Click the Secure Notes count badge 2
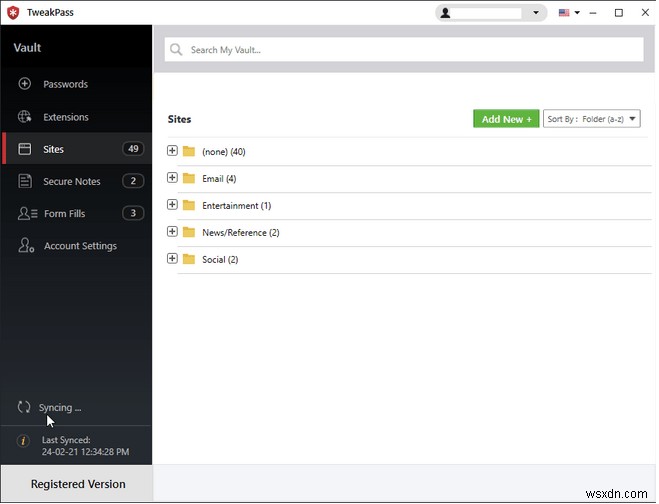659x504 pixels. (133, 181)
